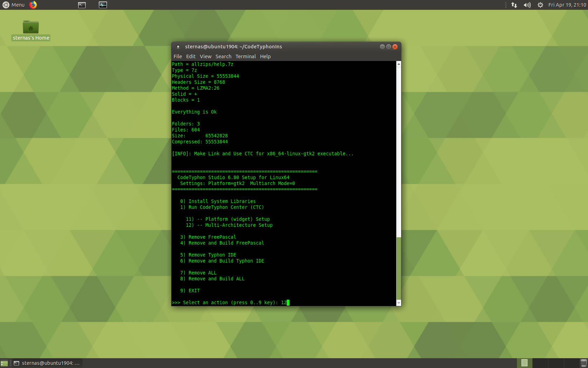
Task: Minimize the terminal window
Action: [382, 47]
